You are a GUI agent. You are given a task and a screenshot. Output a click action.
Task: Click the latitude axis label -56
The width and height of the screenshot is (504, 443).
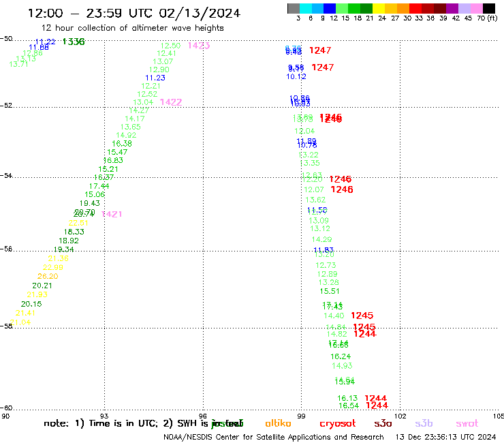(x=6, y=249)
